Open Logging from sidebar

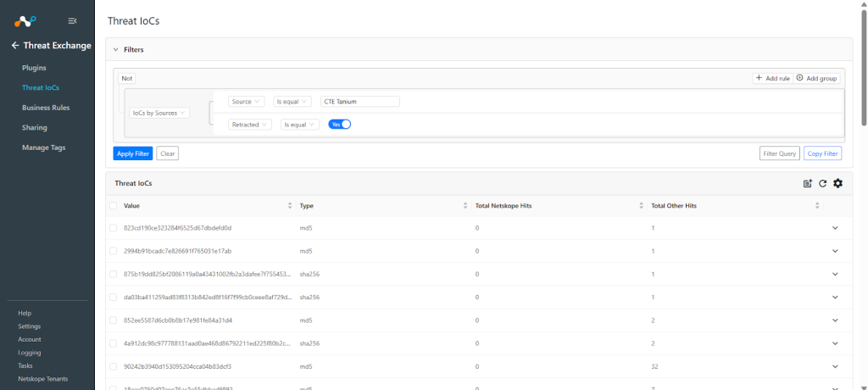coord(30,353)
